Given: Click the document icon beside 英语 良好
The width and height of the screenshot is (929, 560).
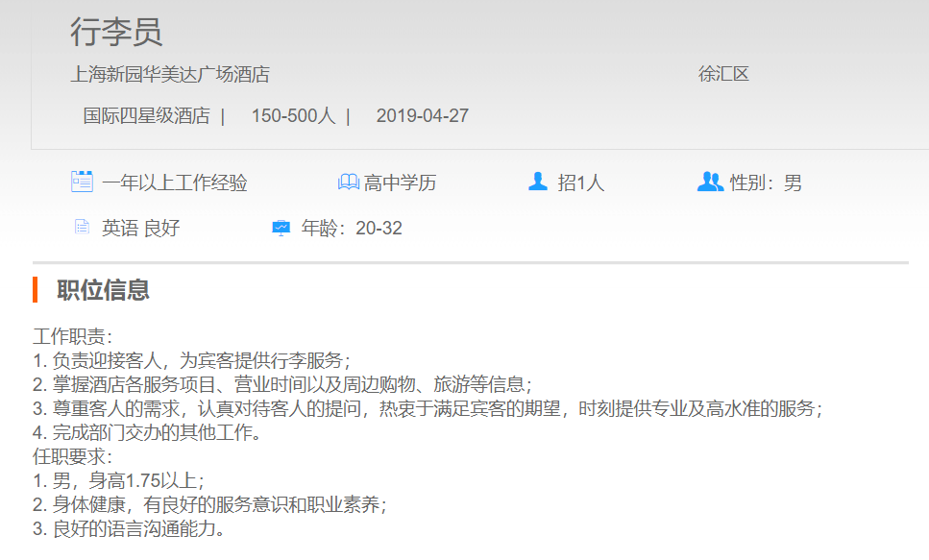Looking at the screenshot, I should (x=82, y=228).
